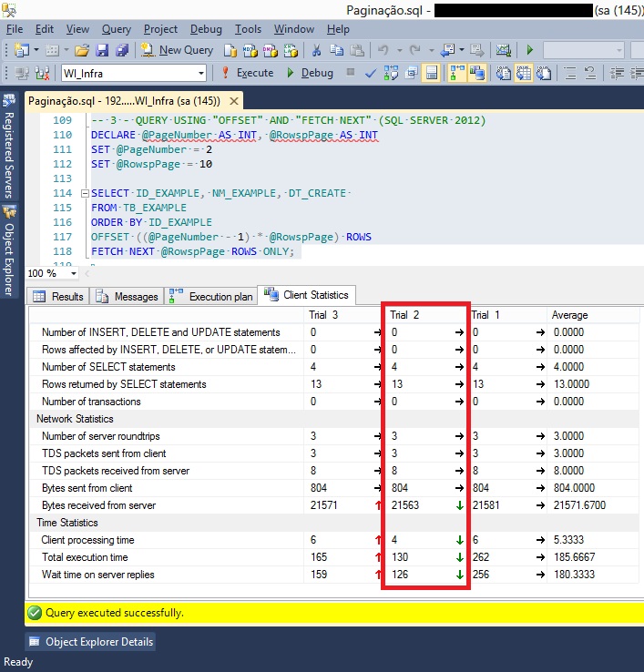Click the Parse blue checkmark icon
Screen dimensions: 644x672
[371, 73]
